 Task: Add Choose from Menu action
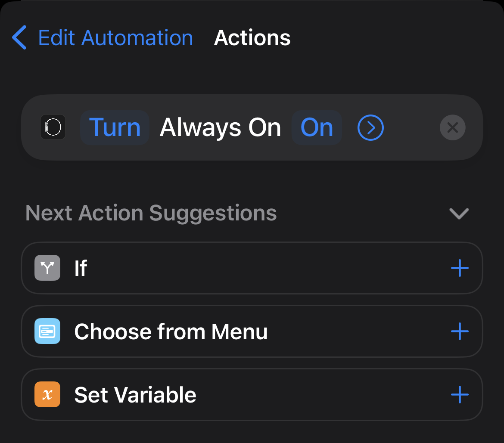pyautogui.click(x=460, y=331)
